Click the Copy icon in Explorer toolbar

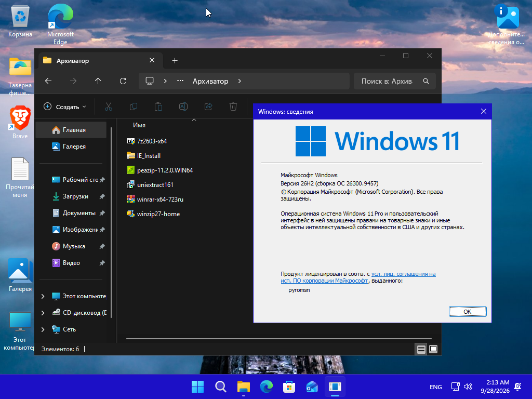pos(134,107)
